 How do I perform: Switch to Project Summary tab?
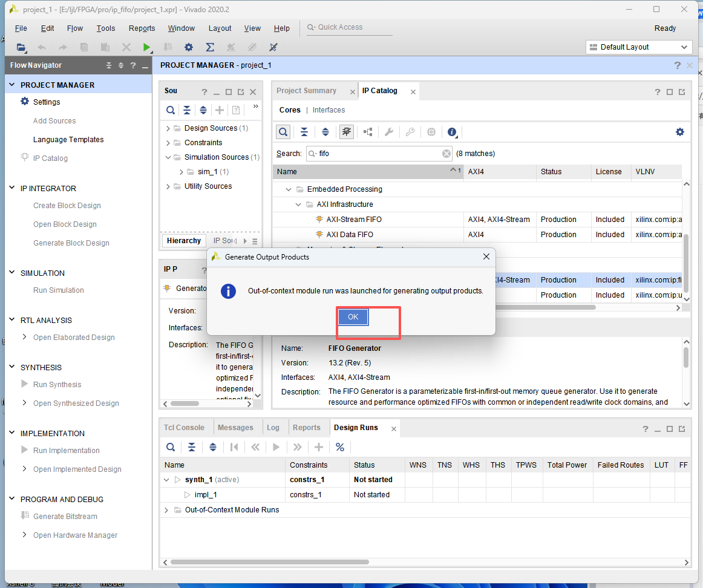coord(306,91)
